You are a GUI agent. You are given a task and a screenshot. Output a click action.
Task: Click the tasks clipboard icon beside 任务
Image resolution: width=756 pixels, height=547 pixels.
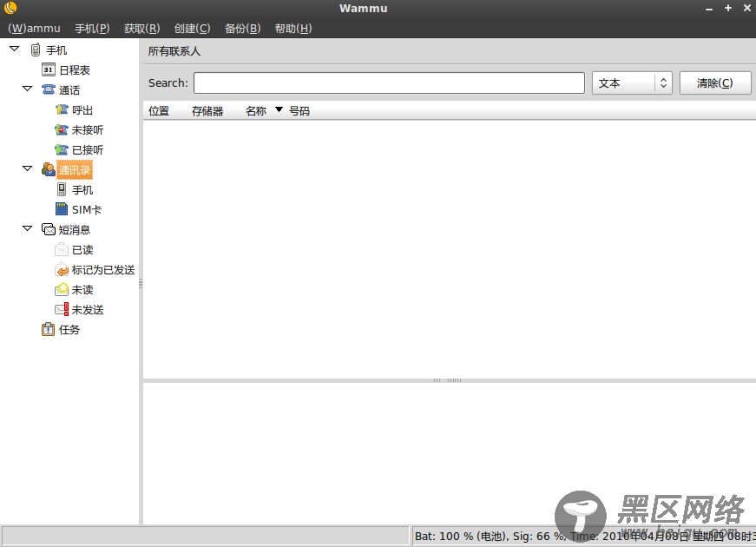tap(49, 329)
